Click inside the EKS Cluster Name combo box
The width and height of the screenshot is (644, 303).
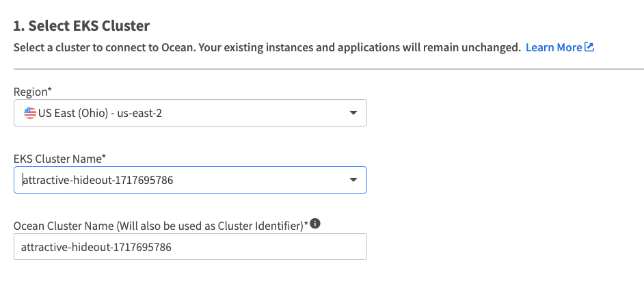[190, 180]
